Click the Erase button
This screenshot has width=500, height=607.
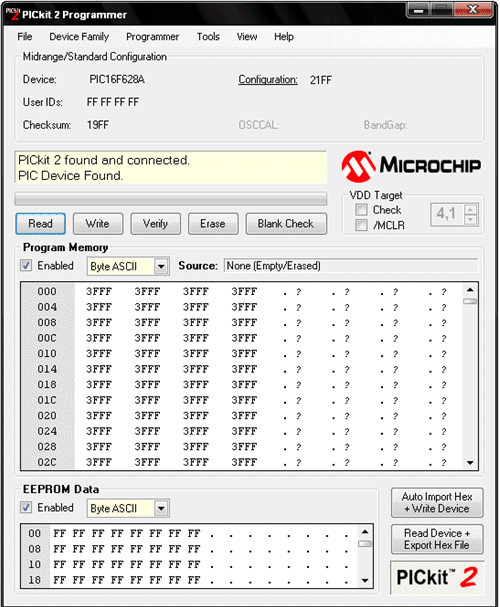point(213,223)
